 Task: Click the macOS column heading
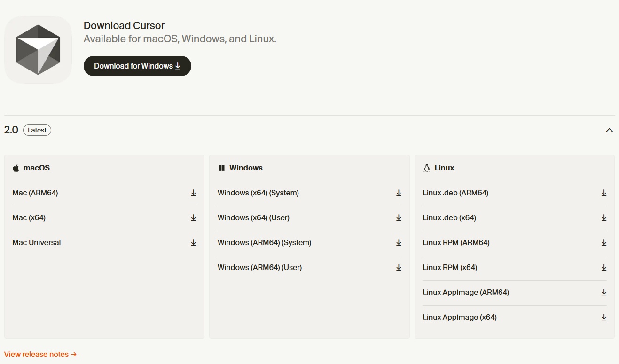[x=36, y=168]
